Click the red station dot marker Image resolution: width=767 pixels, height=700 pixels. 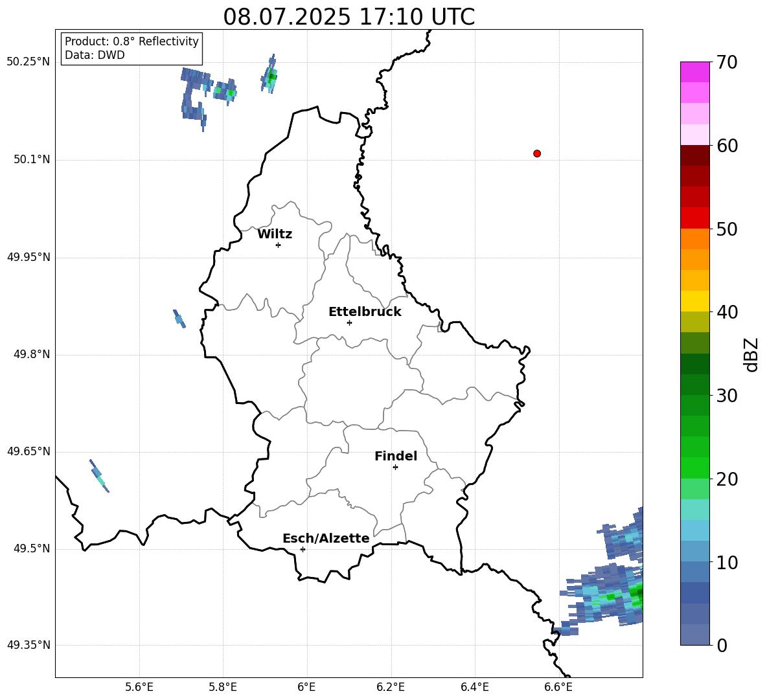(537, 153)
